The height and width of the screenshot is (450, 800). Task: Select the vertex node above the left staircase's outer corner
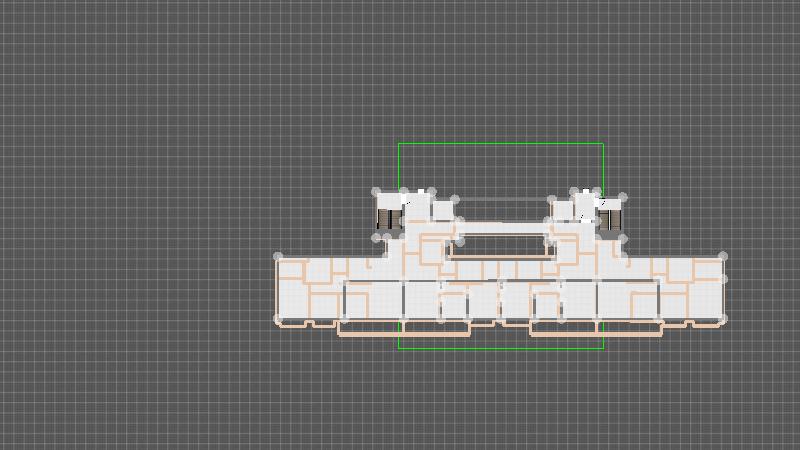point(376,192)
